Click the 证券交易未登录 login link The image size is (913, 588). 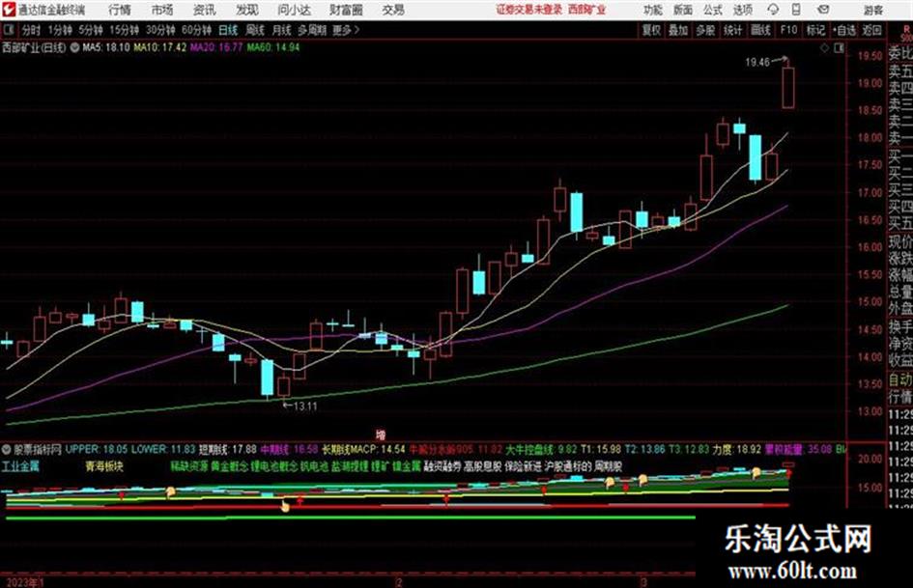[528, 10]
